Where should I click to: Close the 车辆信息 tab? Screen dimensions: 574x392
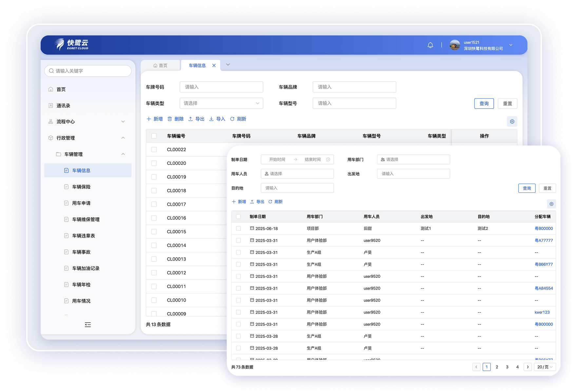tap(214, 66)
